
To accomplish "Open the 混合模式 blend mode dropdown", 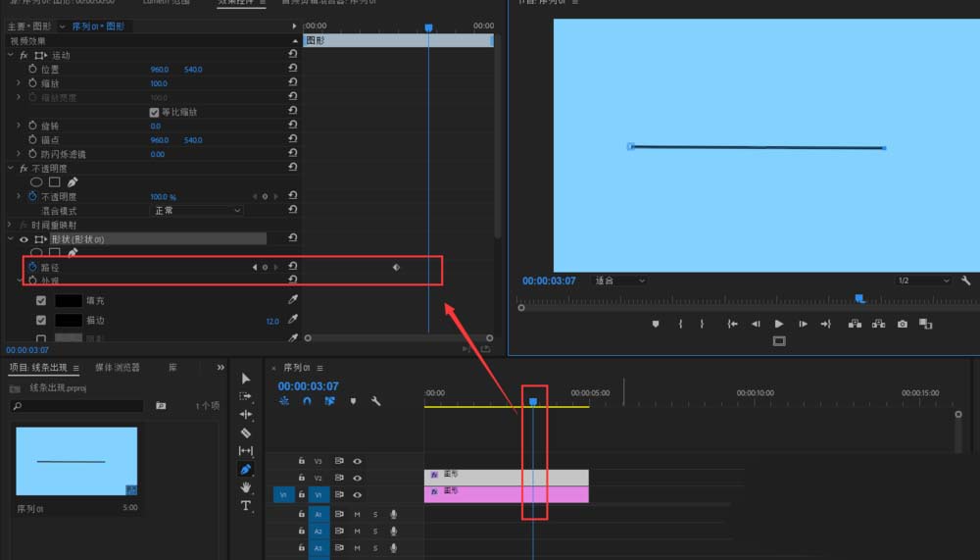I will (196, 211).
